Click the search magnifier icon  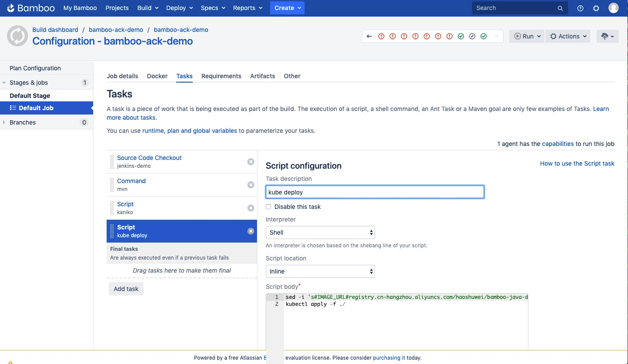click(x=560, y=8)
